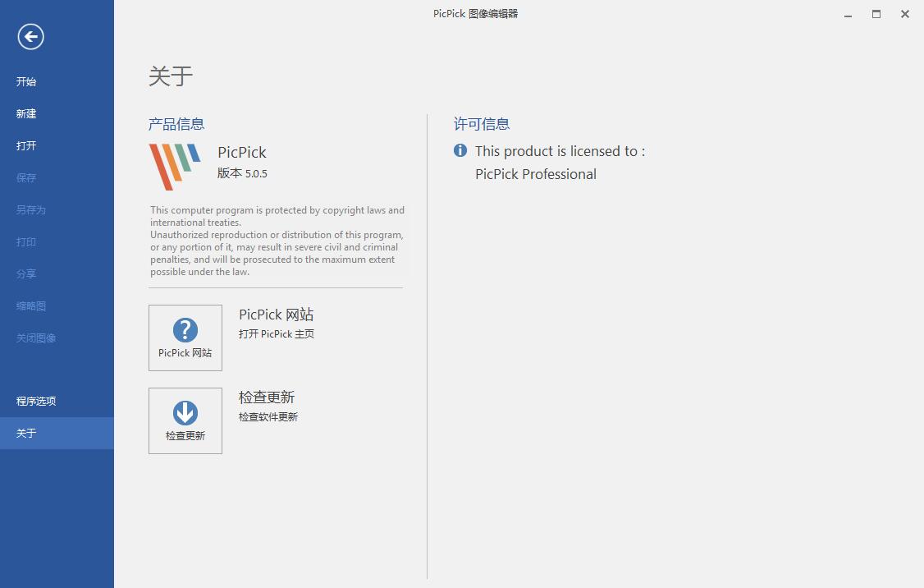Click the copyright notice paragraph

(x=277, y=241)
